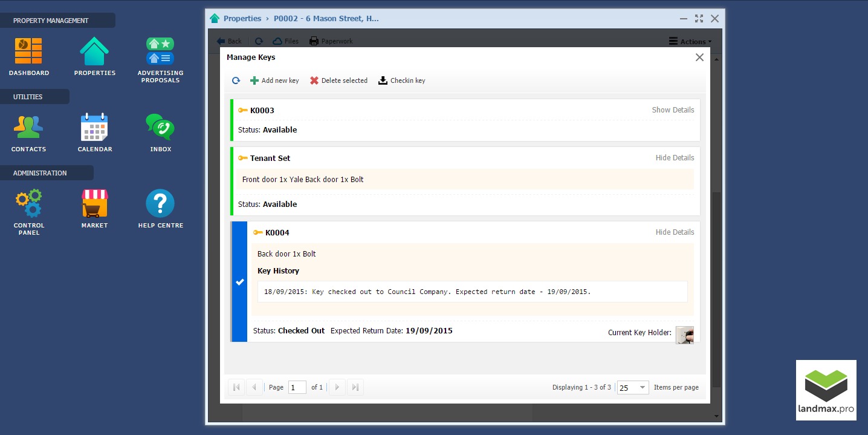Open Advertising Proposals icon
Image resolution: width=868 pixels, height=435 pixels.
(160, 51)
